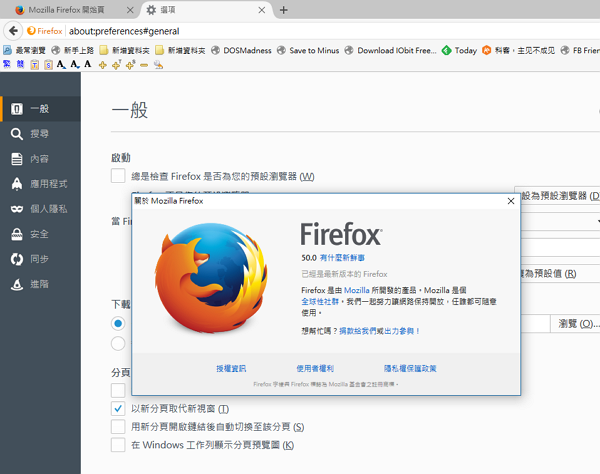Viewport: 600px width, 474px height.
Task: Open the 授權資訊 link
Action: pos(231,368)
